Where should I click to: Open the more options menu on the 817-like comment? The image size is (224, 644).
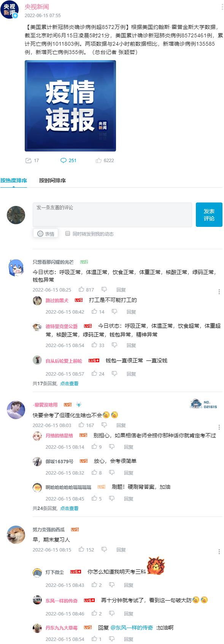click(x=219, y=292)
